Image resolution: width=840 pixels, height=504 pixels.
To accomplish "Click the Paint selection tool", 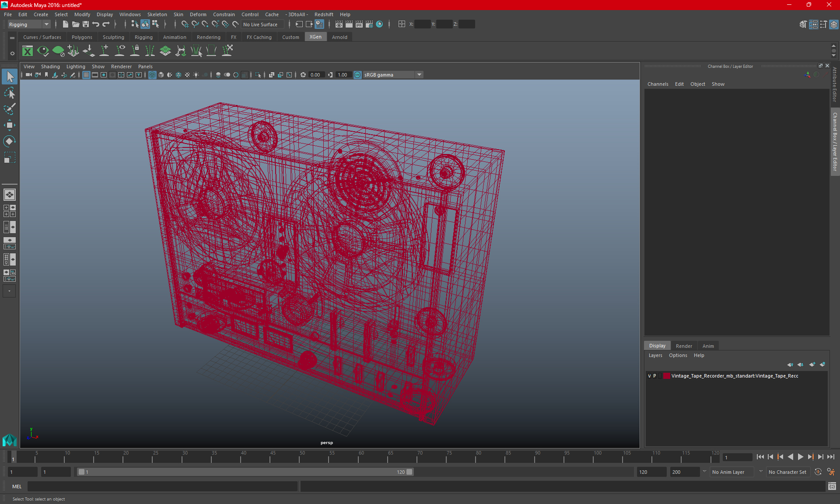I will [x=9, y=109].
